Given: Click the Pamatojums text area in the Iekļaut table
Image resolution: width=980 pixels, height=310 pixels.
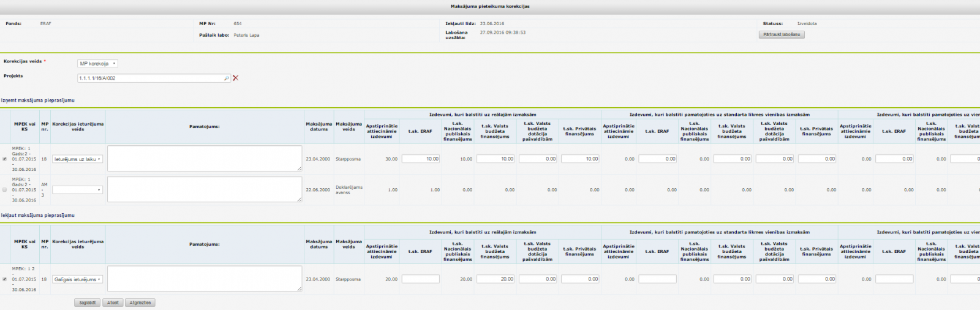Looking at the screenshot, I should coord(205,278).
